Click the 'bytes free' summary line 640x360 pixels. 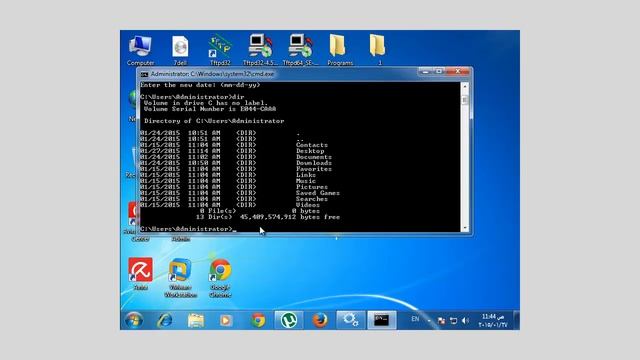pos(268,217)
